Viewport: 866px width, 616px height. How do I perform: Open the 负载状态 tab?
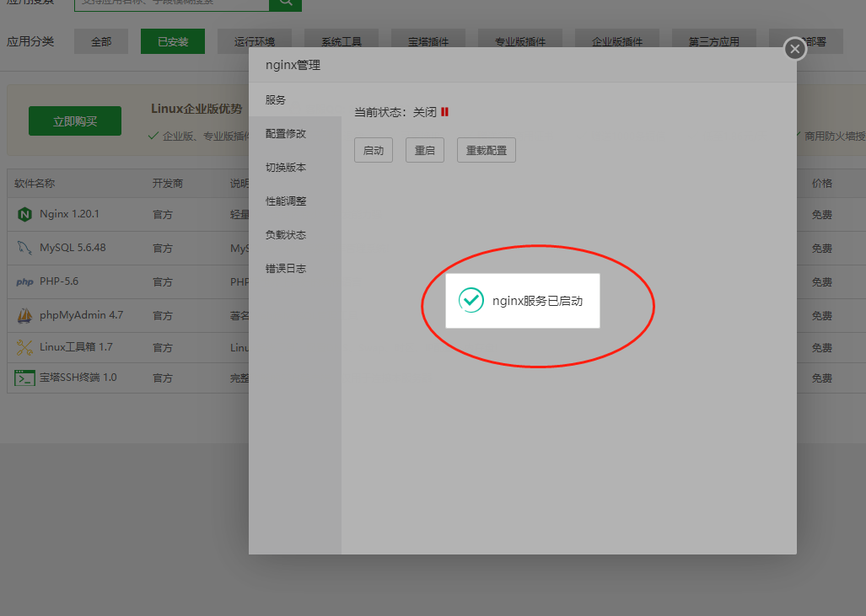295,234
